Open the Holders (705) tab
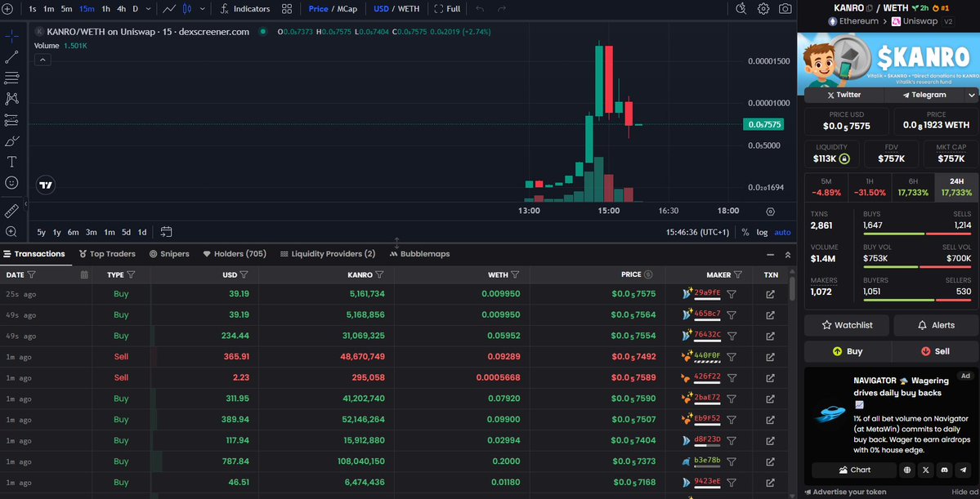This screenshot has height=499, width=980. [x=235, y=253]
